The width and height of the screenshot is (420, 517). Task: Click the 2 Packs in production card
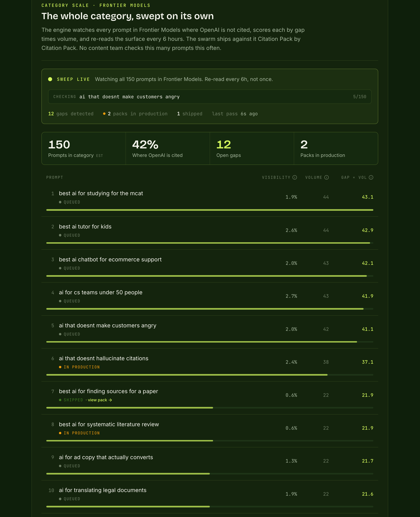(x=336, y=148)
